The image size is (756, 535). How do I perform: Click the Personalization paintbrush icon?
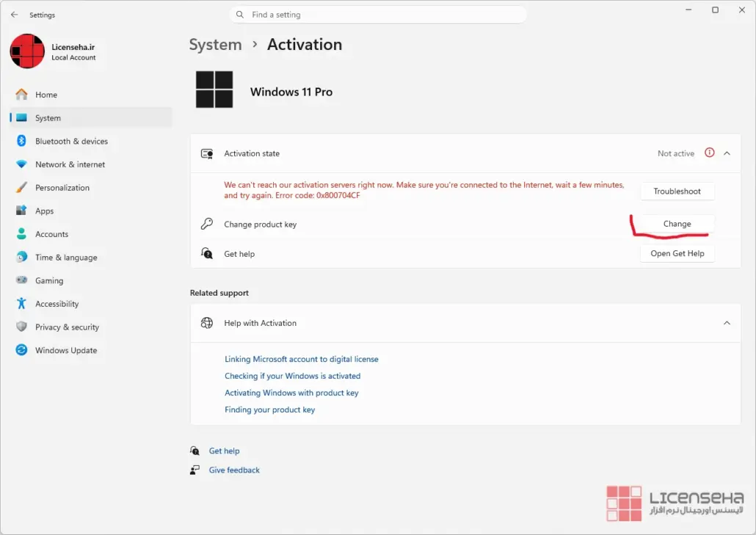[21, 187]
